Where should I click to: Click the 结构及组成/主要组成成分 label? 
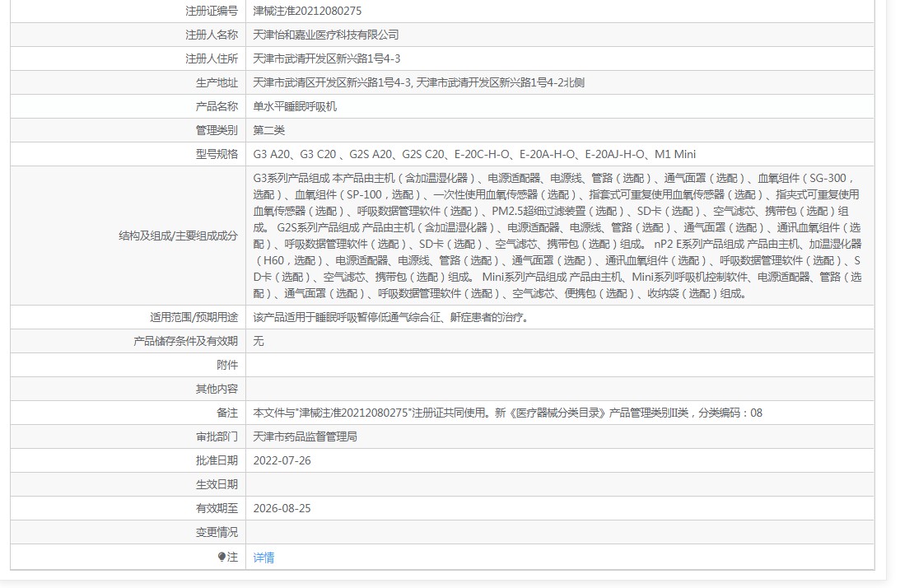[178, 236]
